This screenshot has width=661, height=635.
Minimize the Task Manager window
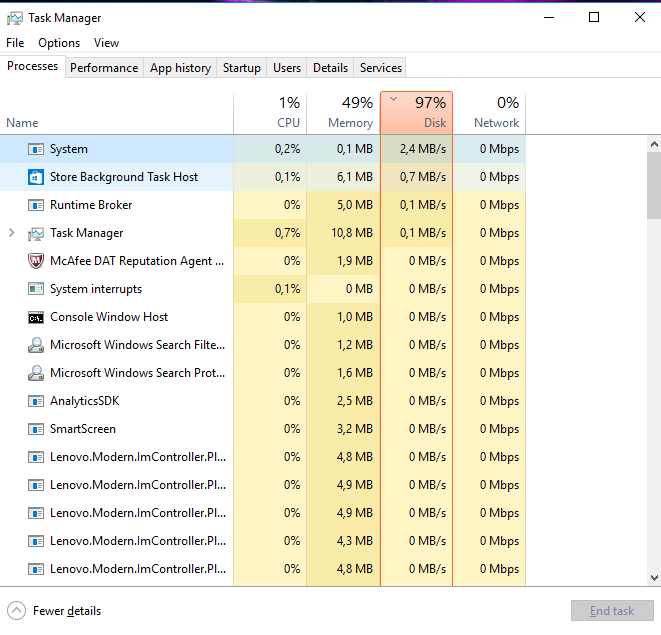pos(549,18)
